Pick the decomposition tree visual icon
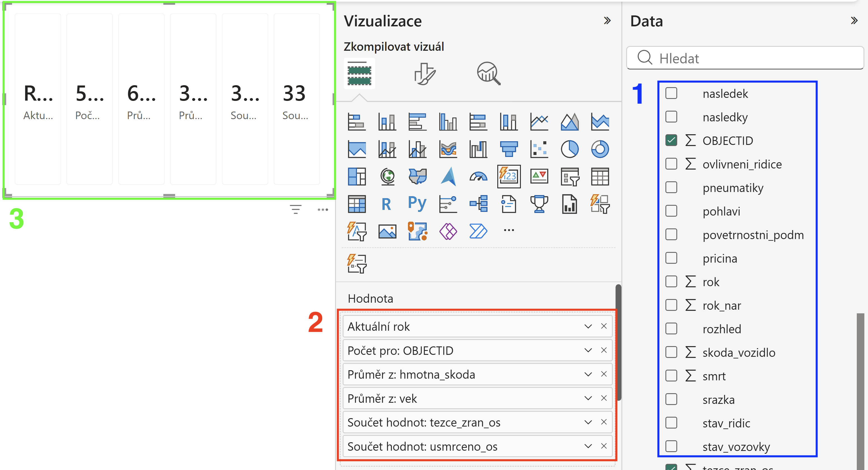The width and height of the screenshot is (868, 470). click(x=478, y=204)
